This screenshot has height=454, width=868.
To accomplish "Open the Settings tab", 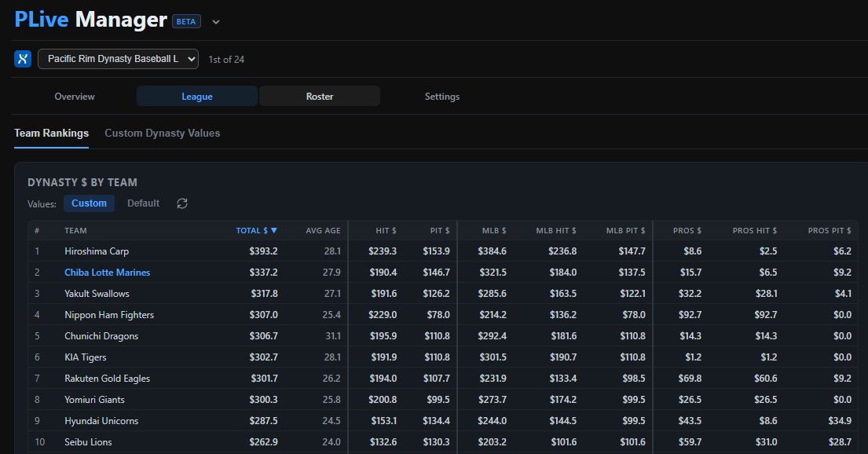I will pos(441,97).
